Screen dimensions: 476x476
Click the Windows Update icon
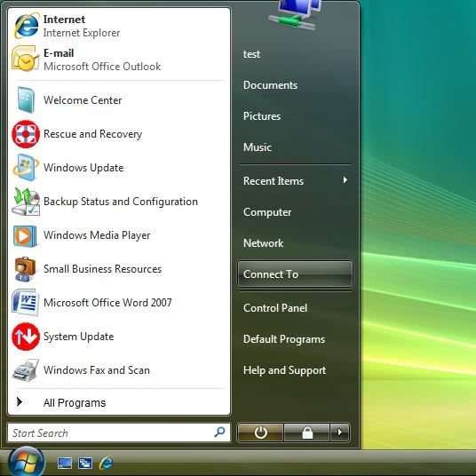26,168
